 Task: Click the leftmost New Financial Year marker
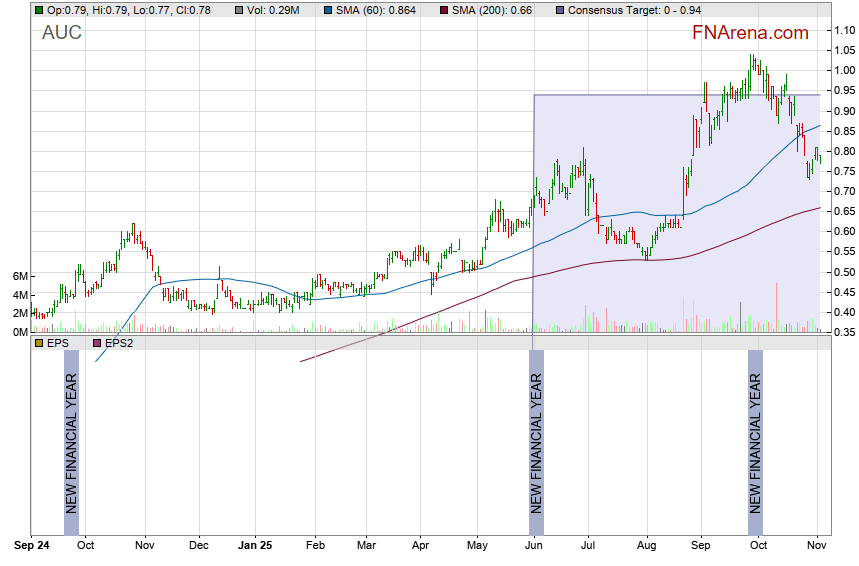click(x=71, y=442)
